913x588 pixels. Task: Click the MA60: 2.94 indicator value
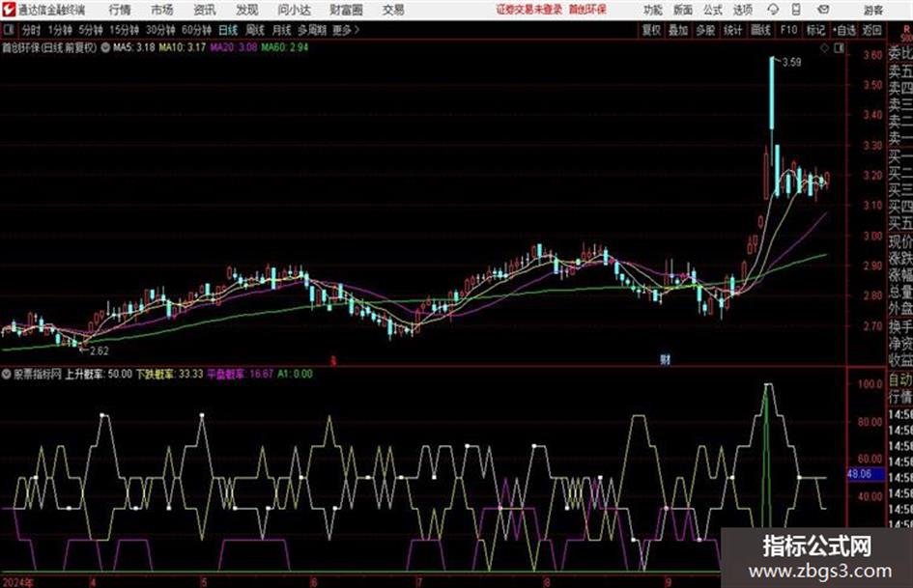pos(285,47)
